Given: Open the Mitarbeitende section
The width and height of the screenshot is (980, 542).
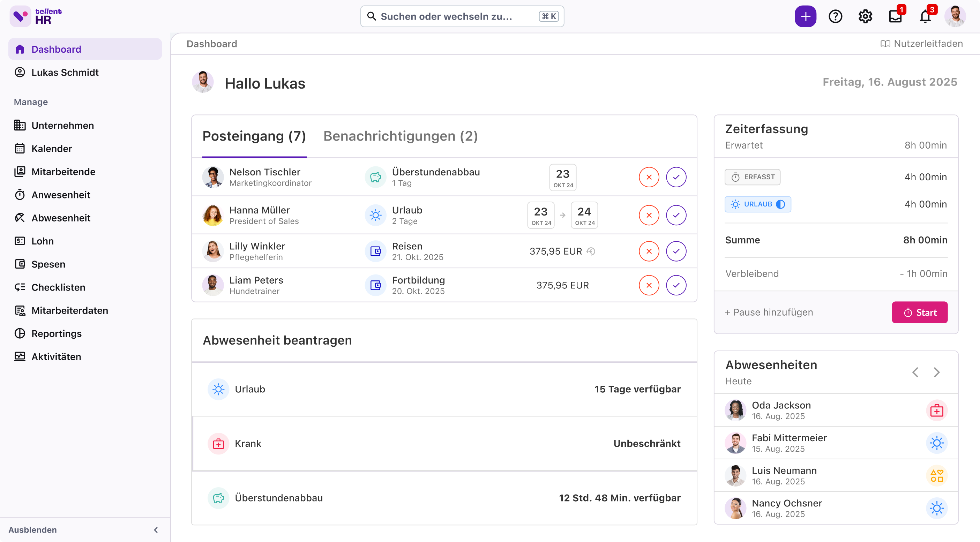Looking at the screenshot, I should tap(63, 172).
